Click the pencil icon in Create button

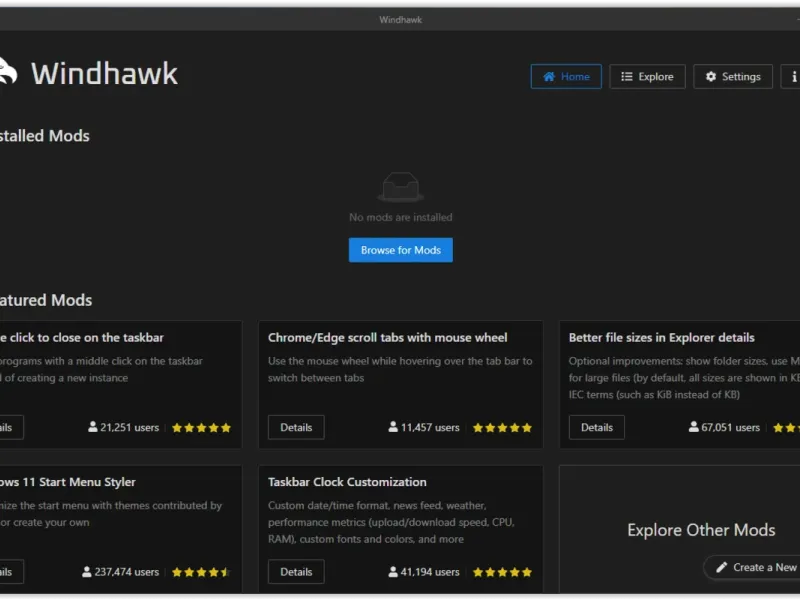[x=721, y=567]
